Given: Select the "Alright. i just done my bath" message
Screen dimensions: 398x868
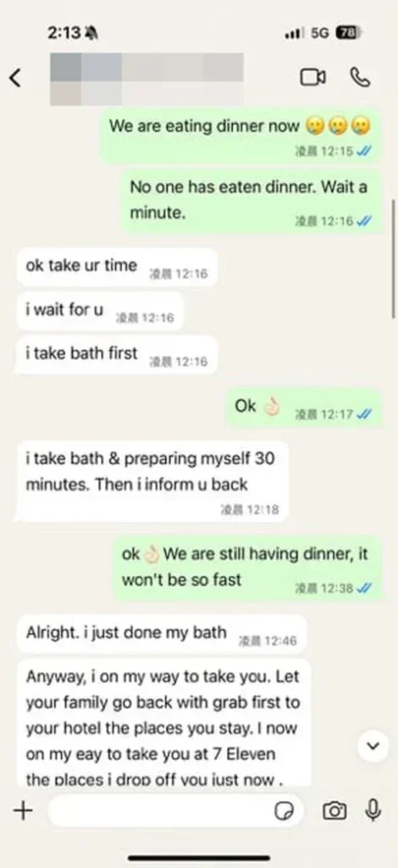Looking at the screenshot, I should pos(161,634).
